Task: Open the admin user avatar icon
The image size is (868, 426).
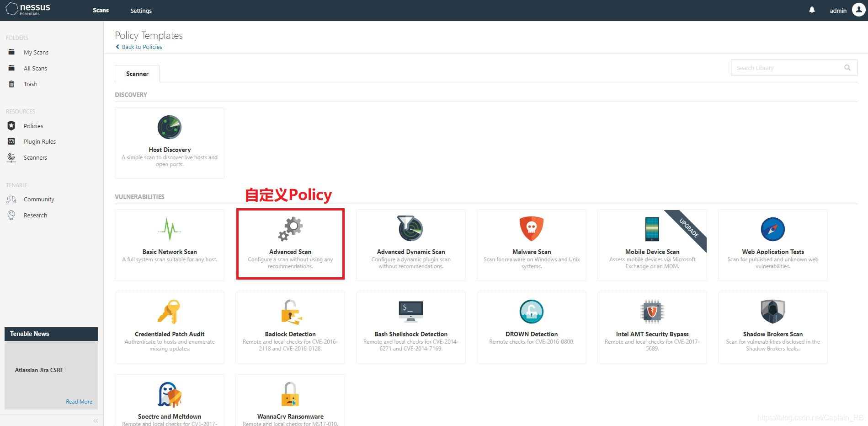Action: click(x=859, y=10)
